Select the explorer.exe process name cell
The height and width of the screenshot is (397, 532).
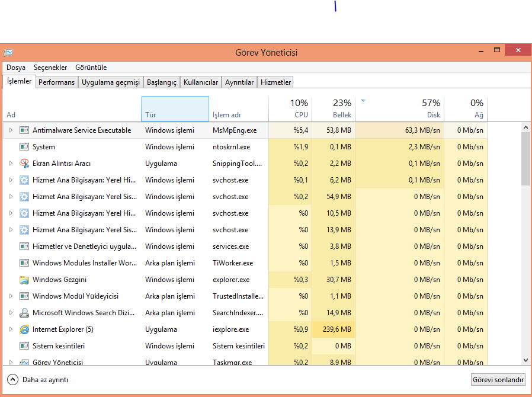pyautogui.click(x=231, y=280)
